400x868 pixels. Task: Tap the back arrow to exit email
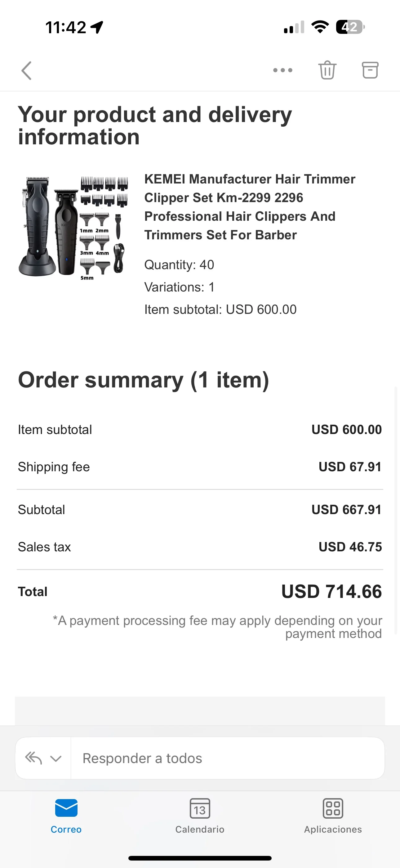click(x=27, y=70)
